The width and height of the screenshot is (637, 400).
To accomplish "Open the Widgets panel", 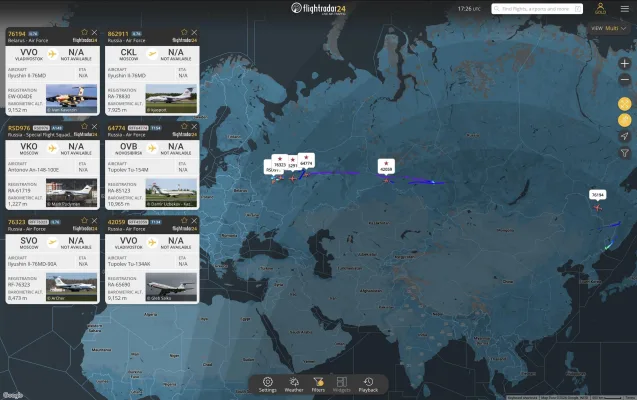I will tap(342, 385).
